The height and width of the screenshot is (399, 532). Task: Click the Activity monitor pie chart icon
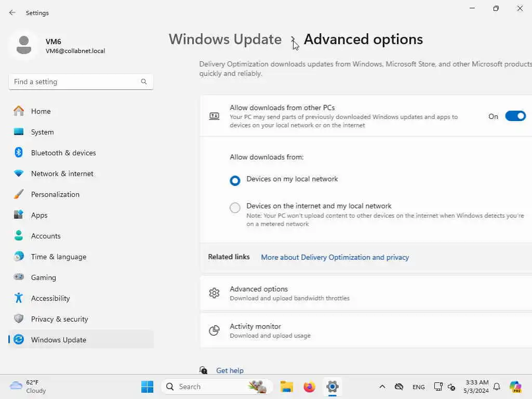tap(214, 330)
